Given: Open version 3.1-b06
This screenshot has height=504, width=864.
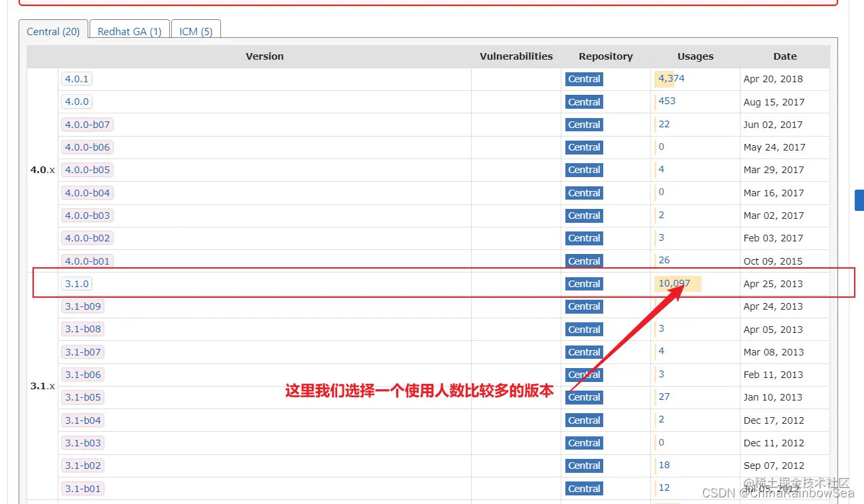Looking at the screenshot, I should [x=83, y=375].
